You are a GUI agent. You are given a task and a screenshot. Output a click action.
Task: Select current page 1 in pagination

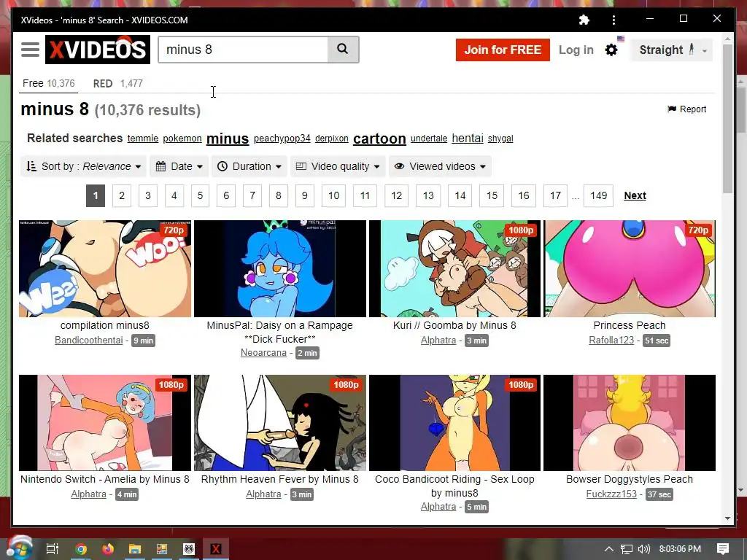click(96, 195)
